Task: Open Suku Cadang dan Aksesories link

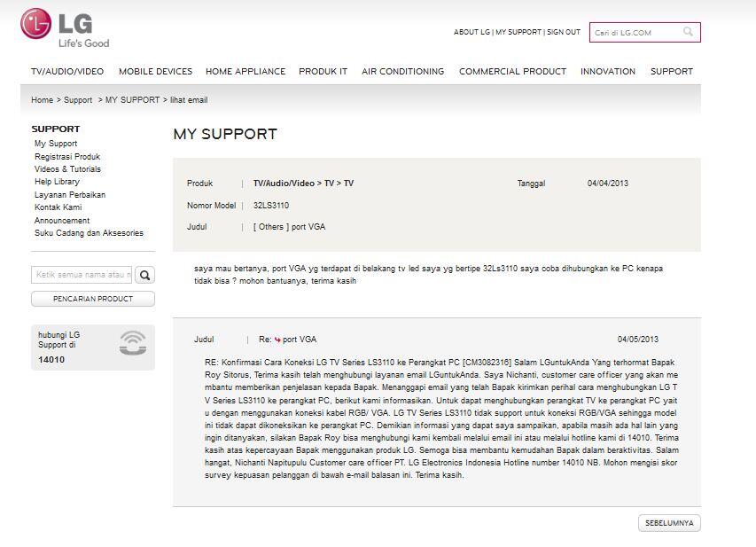Action: 90,233
